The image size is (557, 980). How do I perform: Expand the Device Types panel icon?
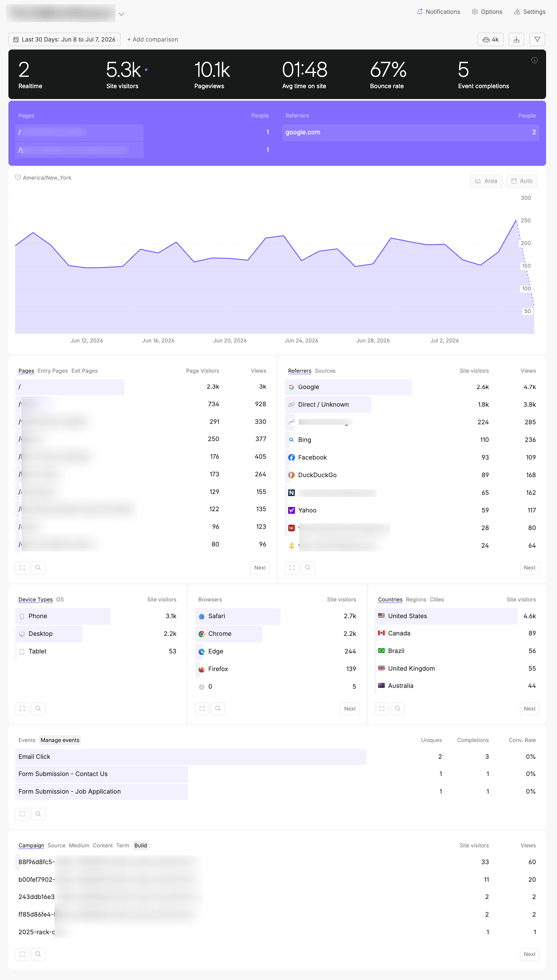22,708
